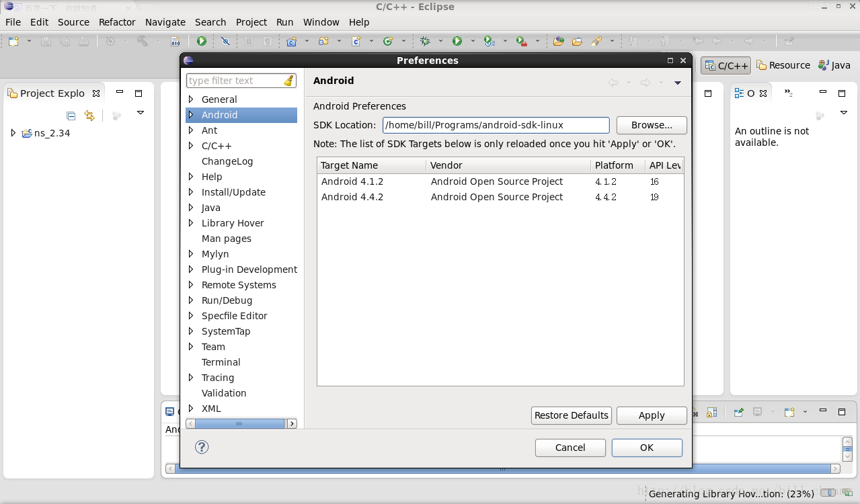Click the Open Type folder icon

559,42
